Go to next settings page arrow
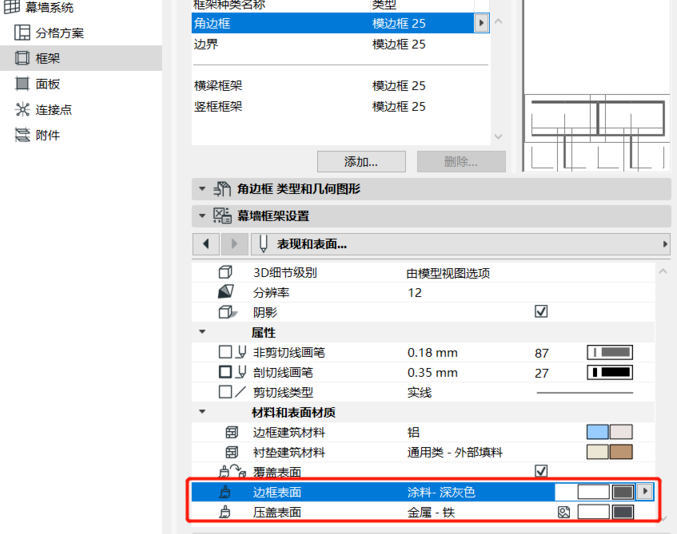Screen dimensions: 677x534 [234, 244]
